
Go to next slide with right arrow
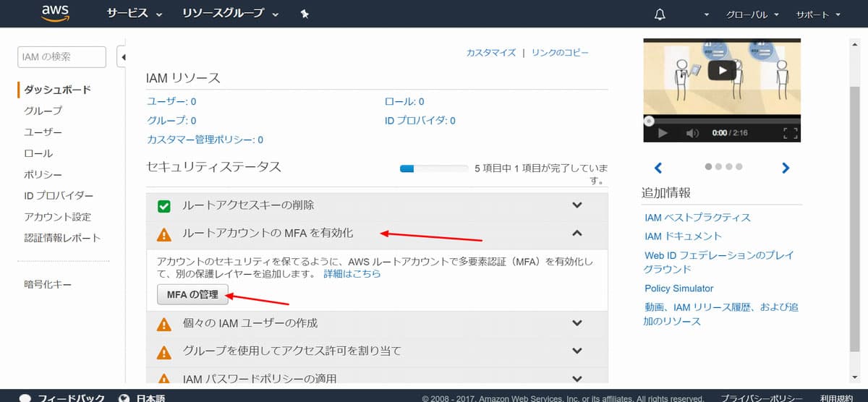tap(786, 168)
